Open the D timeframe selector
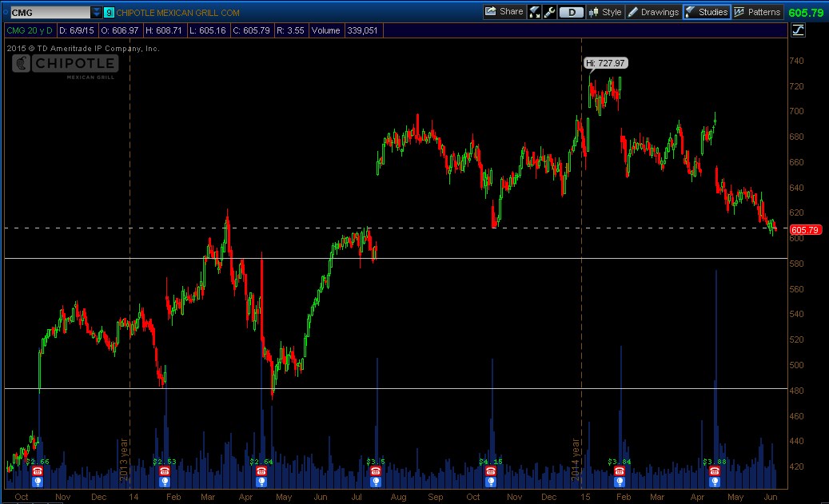This screenshot has width=829, height=504. point(572,12)
